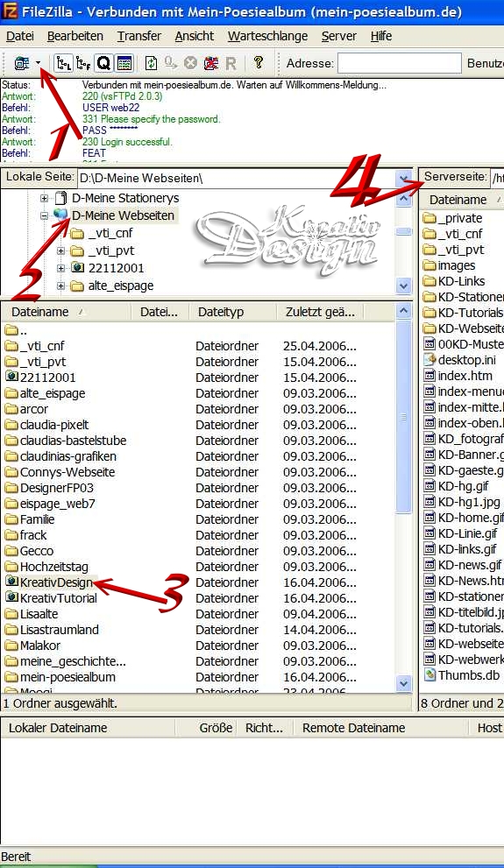Click the images folder icon on server
The image size is (504, 868).
pyautogui.click(x=429, y=265)
